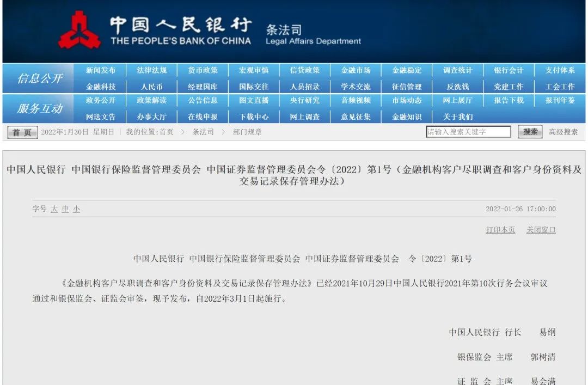Viewport: 588px width, 385px height.
Task: Open 调查统计 page
Action: tap(458, 70)
